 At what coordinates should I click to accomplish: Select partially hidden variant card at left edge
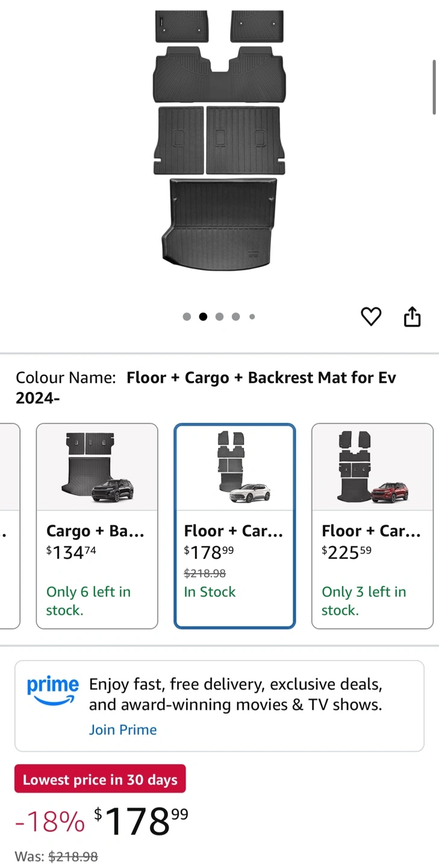click(x=8, y=526)
